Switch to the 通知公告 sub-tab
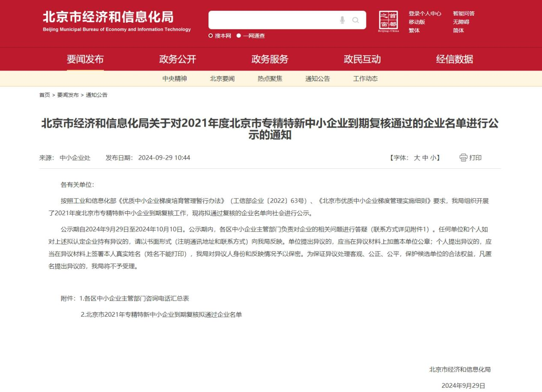This screenshot has height=392, width=542. pos(317,79)
